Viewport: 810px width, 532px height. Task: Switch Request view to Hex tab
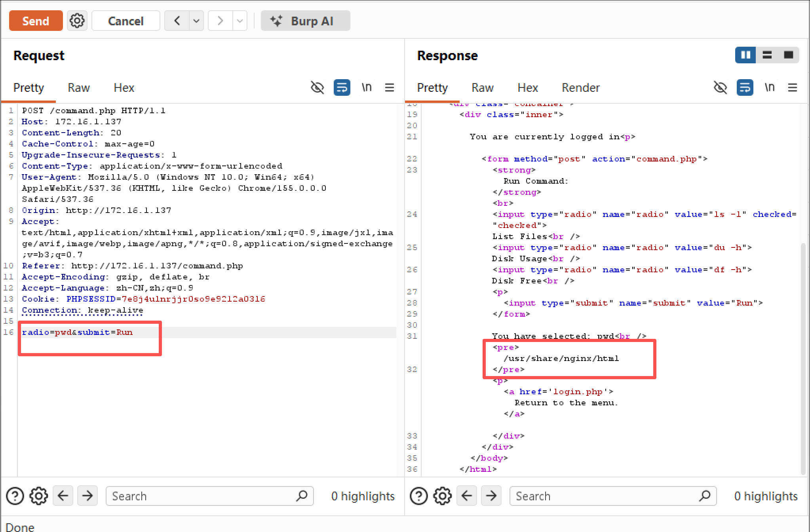pyautogui.click(x=124, y=87)
